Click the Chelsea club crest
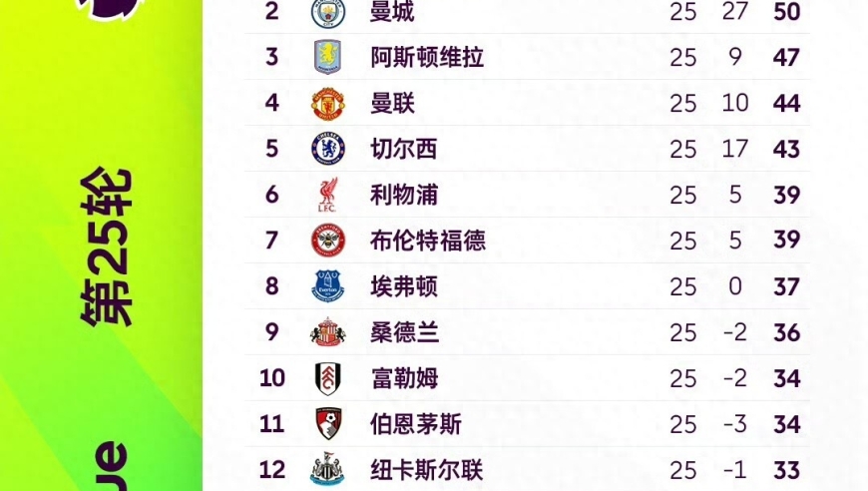Image resolution: width=868 pixels, height=491 pixels. [327, 149]
